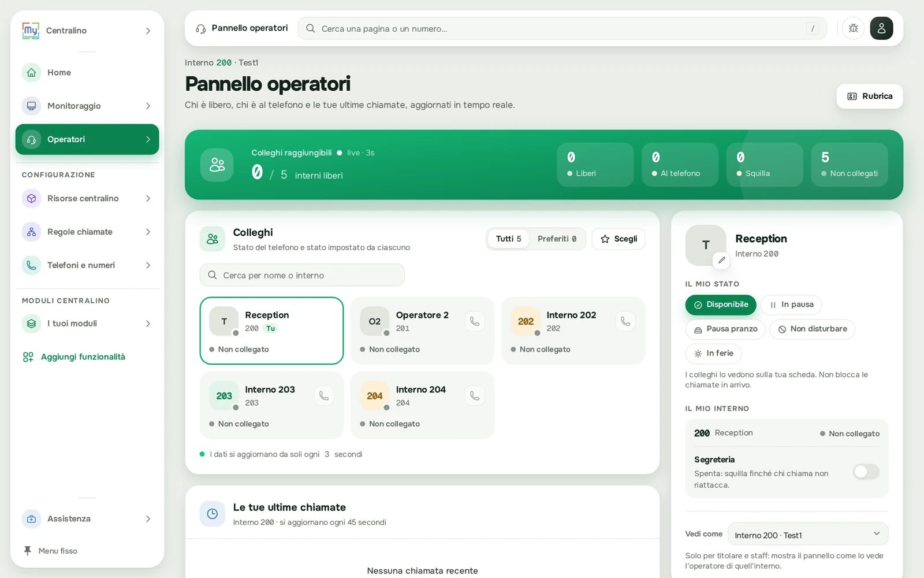
Task: Switch to the Preferiti 0 tab
Action: coord(557,239)
